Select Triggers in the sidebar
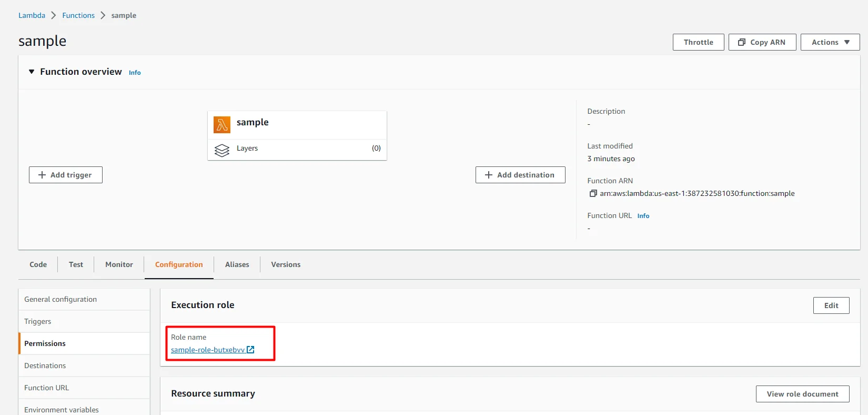The image size is (868, 415). 84,321
